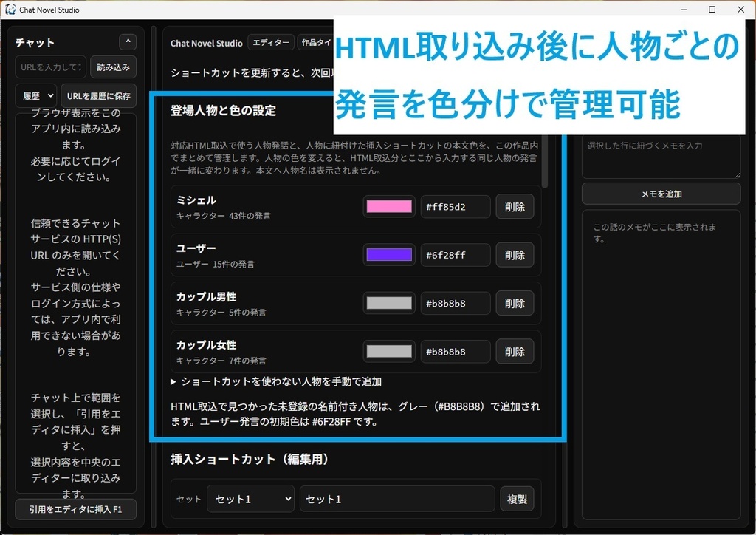756x535 pixels.
Task: Click 挿入ショートカット（編集用） heading
Action: [250, 460]
